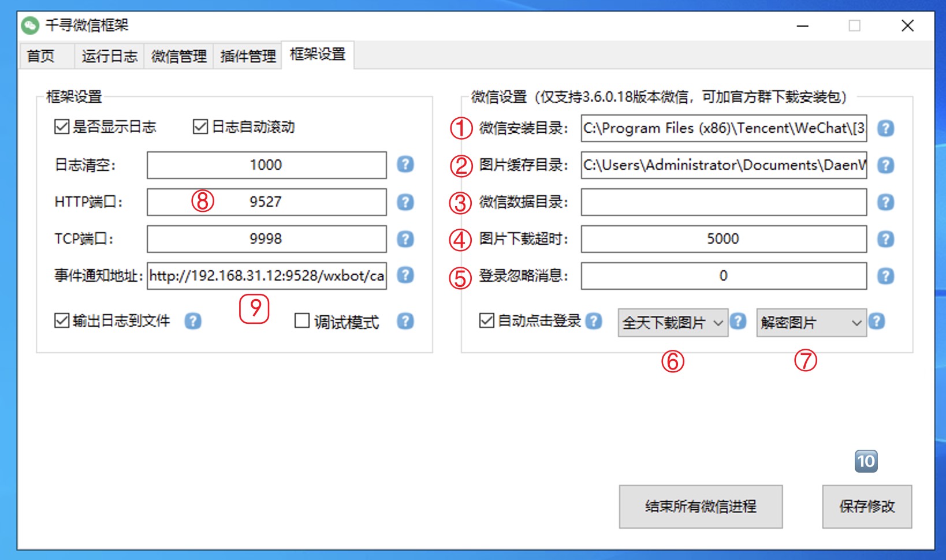This screenshot has height=560, width=946.
Task: Click the 微信安装目录 path field
Action: pos(724,128)
